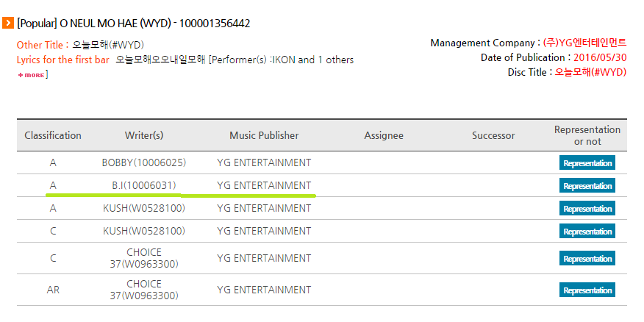Click the Classification column header

[53, 135]
